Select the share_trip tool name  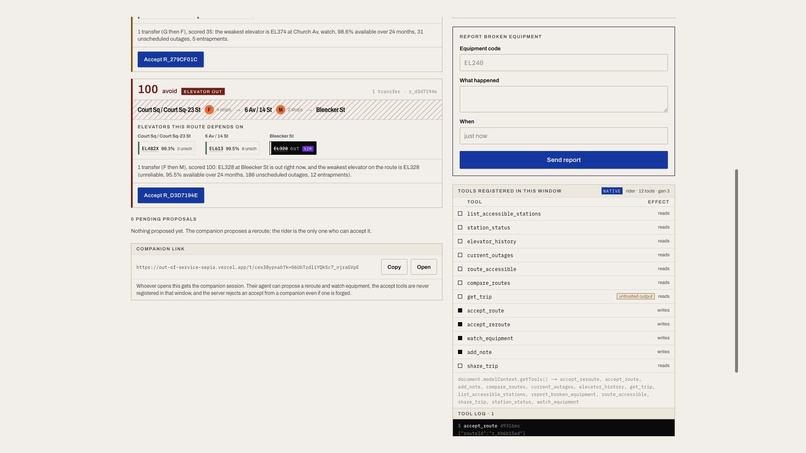[482, 367]
